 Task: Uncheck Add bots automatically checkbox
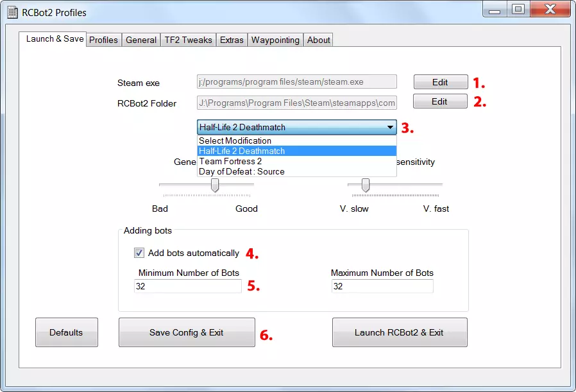[x=139, y=253]
